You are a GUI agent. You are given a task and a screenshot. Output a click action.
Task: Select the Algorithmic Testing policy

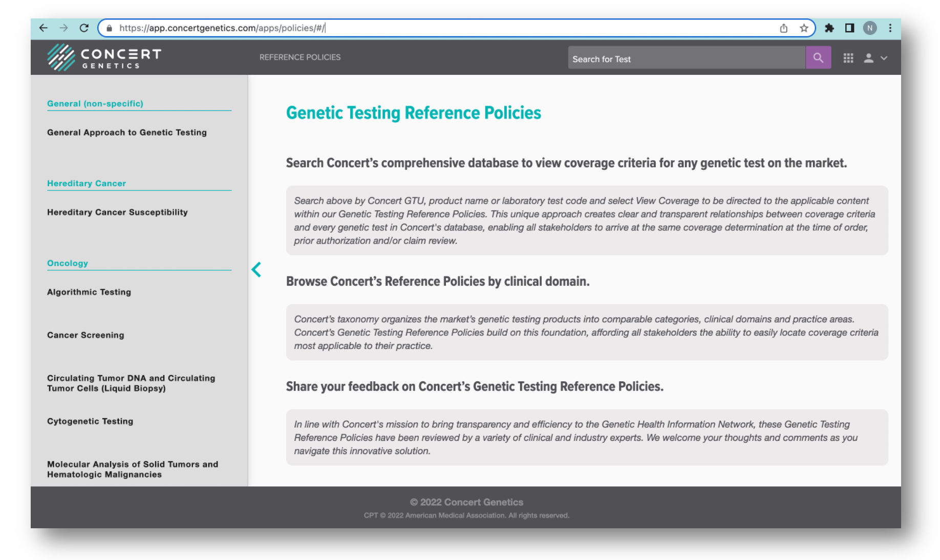[x=89, y=292]
